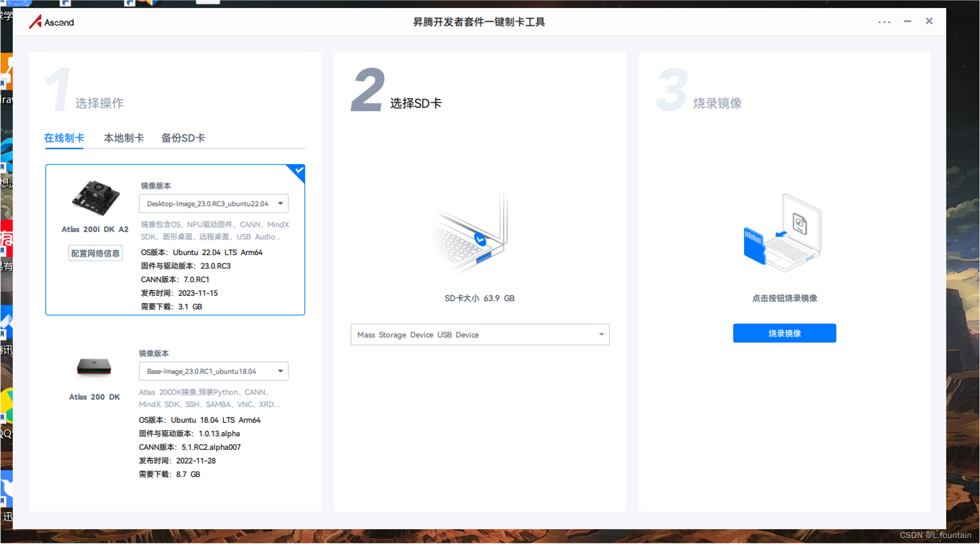980x544 pixels.
Task: Click the CANN版本 5.1.RC2.alpha007 text
Action: (x=190, y=447)
